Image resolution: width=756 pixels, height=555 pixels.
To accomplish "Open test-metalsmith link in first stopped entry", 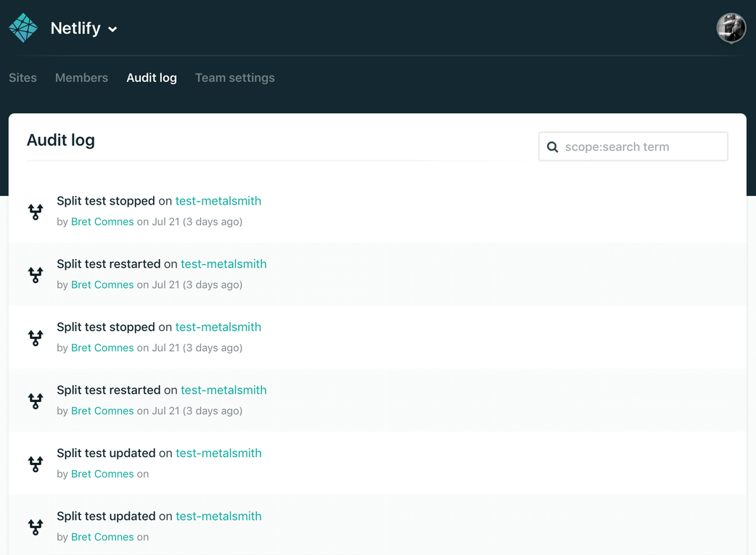I will point(218,201).
